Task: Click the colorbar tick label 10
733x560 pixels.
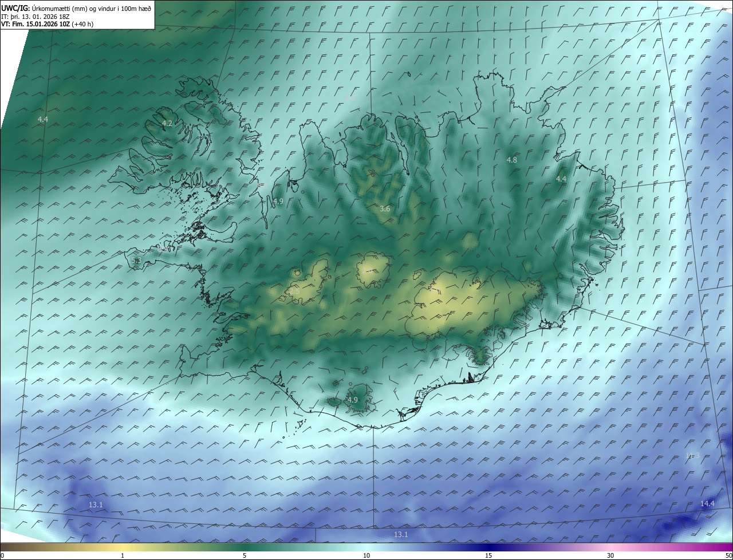Action: point(366,555)
